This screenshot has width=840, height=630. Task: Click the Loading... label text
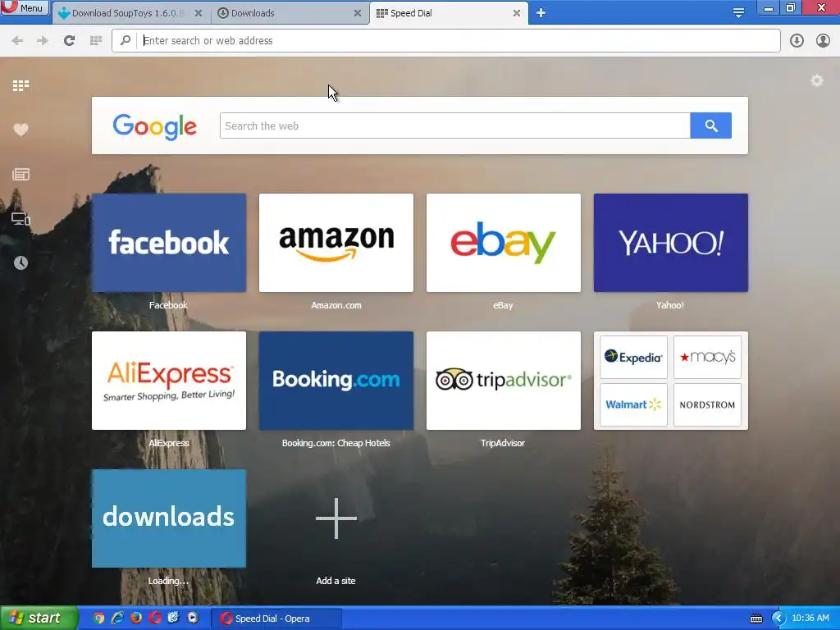pos(168,581)
